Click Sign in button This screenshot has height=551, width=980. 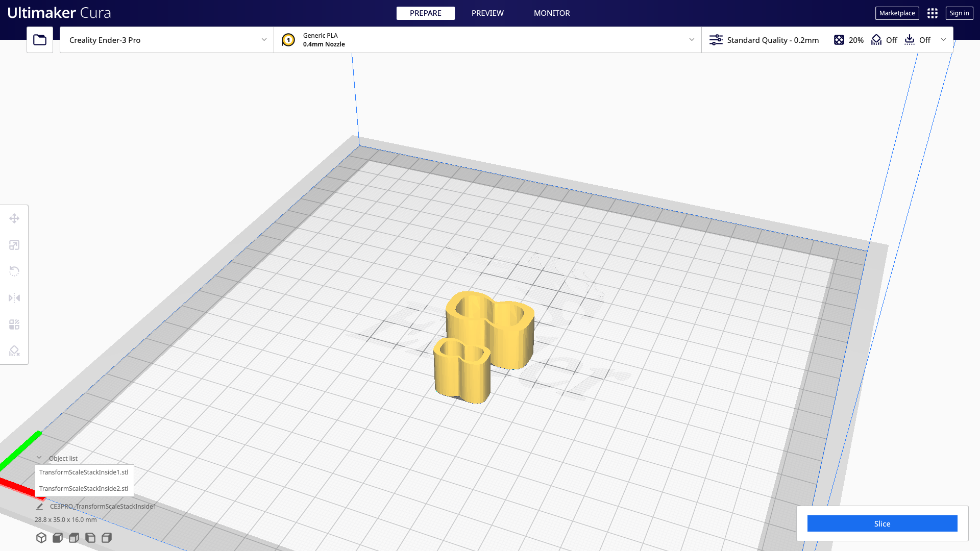[x=959, y=13]
